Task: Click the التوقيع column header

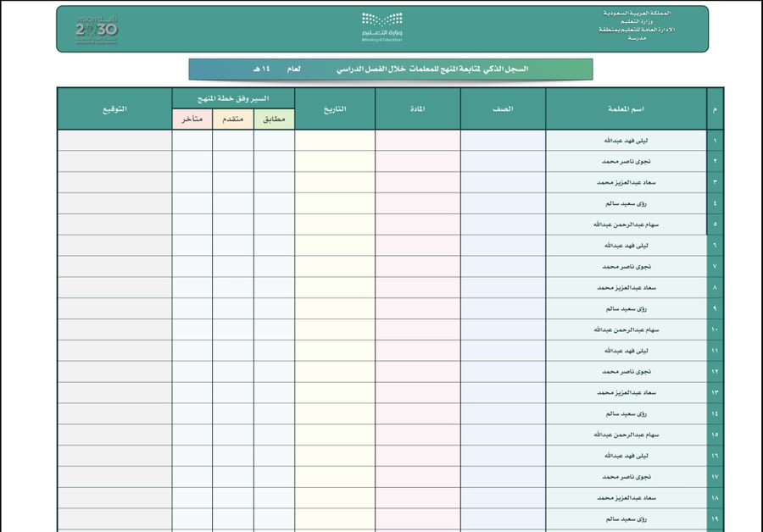Action: [x=114, y=109]
